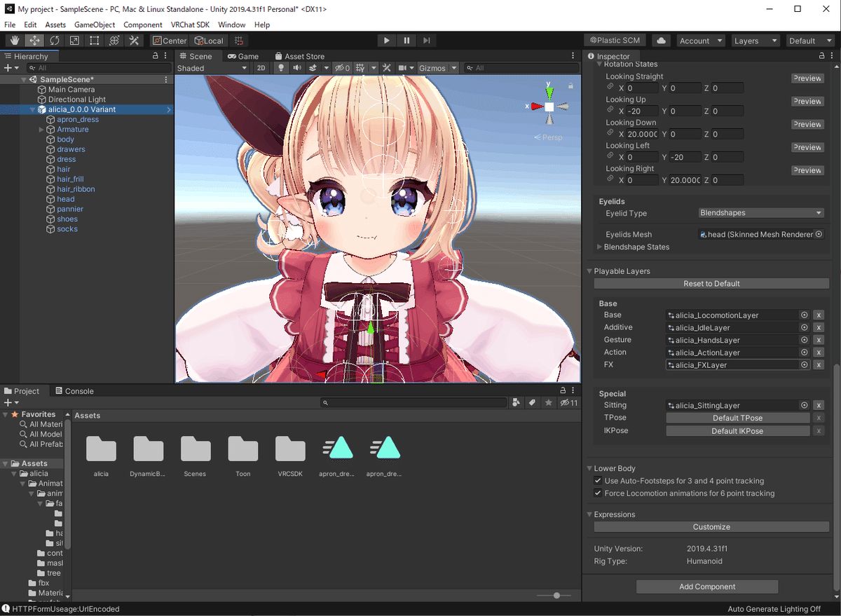841x616 pixels.
Task: Collapse SampleScene in Hierarchy
Action: pyautogui.click(x=23, y=80)
